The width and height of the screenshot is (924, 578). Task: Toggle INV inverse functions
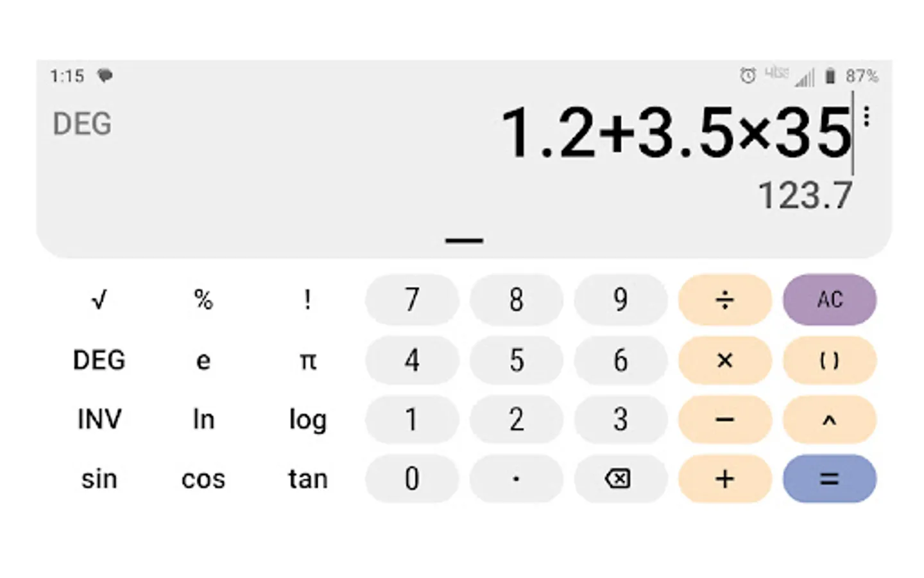tap(99, 420)
